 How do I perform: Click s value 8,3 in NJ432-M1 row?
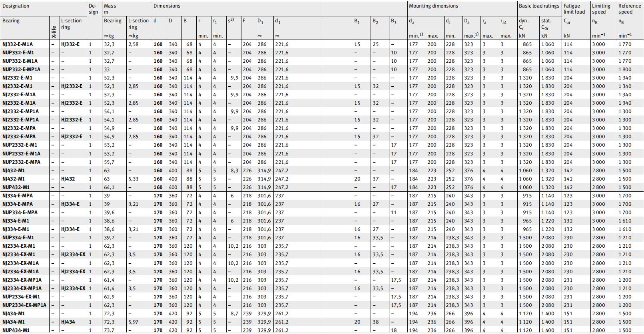coord(235,171)
